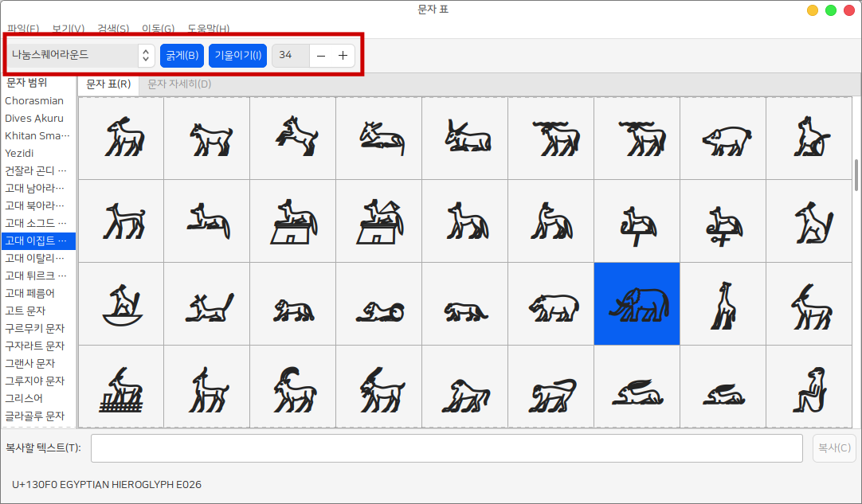Select the recumbent lion hieroglyph

point(378,304)
